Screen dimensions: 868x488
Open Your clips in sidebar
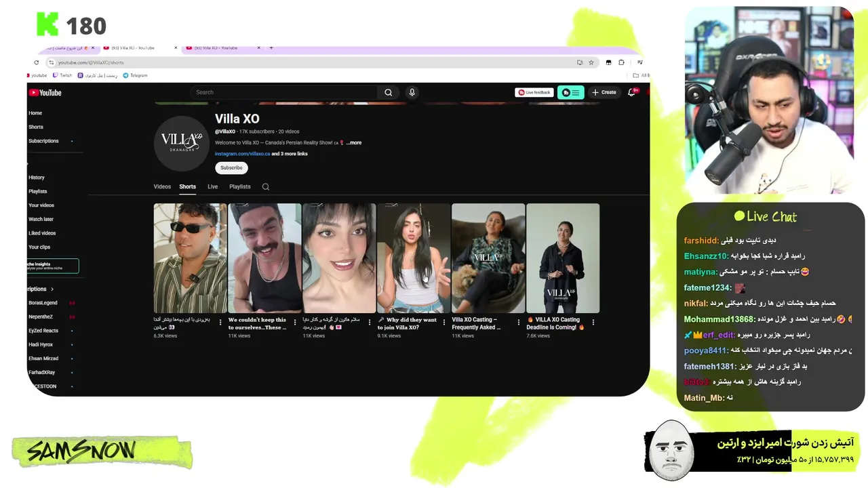point(39,247)
